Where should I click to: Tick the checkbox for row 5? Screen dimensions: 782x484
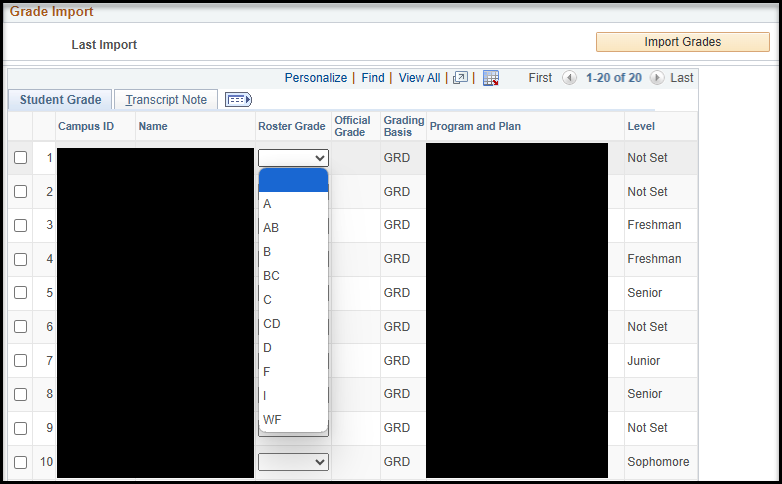tap(20, 293)
